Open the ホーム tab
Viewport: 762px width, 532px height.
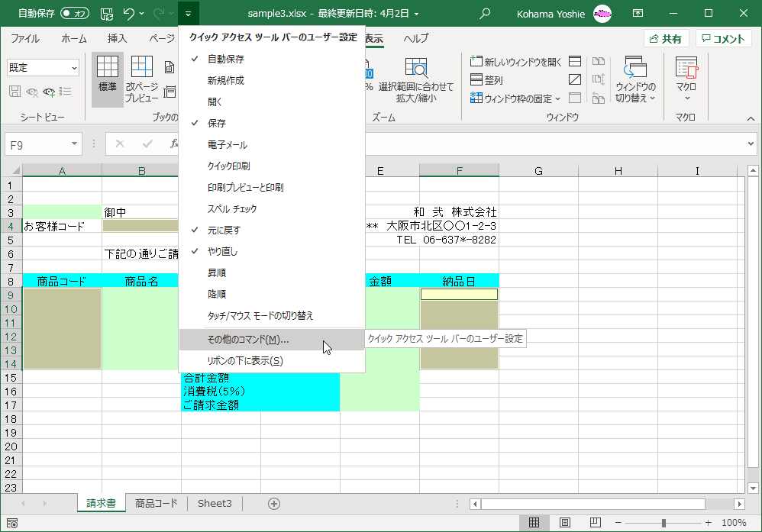point(74,38)
